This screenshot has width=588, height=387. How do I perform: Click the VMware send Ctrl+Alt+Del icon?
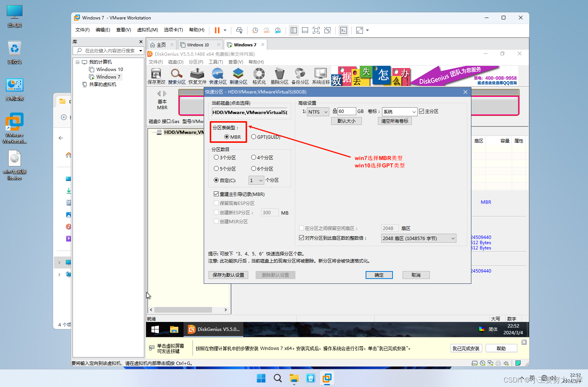coord(239,30)
